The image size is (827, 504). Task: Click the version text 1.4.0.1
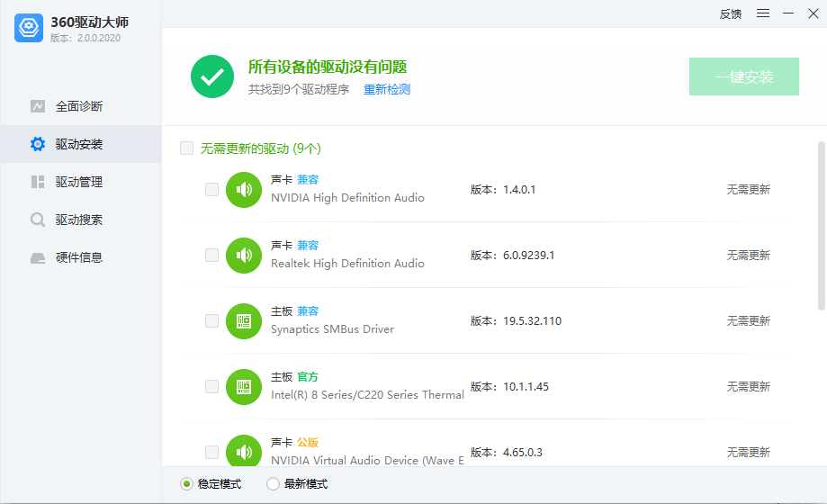click(519, 190)
